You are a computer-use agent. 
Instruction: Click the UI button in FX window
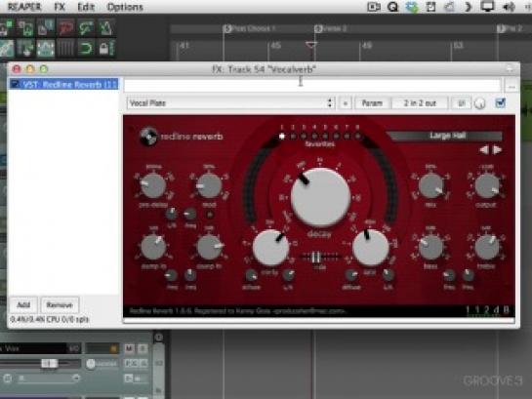click(x=461, y=103)
